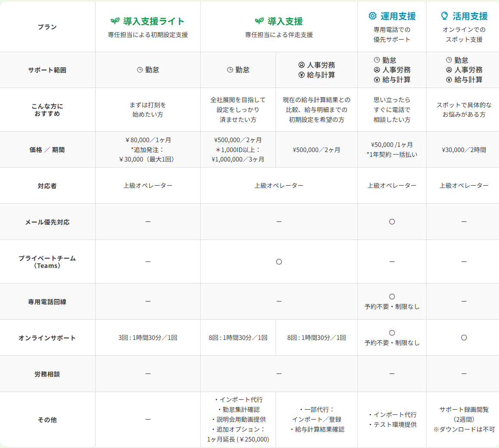Click the yen icon beside 給与計算 under 導入支援
This screenshot has width=499, height=448.
click(x=301, y=75)
